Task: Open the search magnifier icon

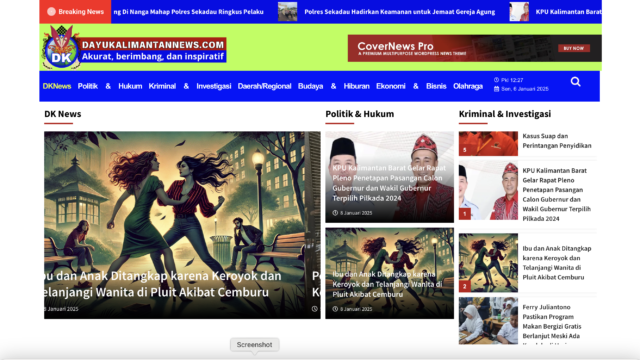Action: click(576, 82)
